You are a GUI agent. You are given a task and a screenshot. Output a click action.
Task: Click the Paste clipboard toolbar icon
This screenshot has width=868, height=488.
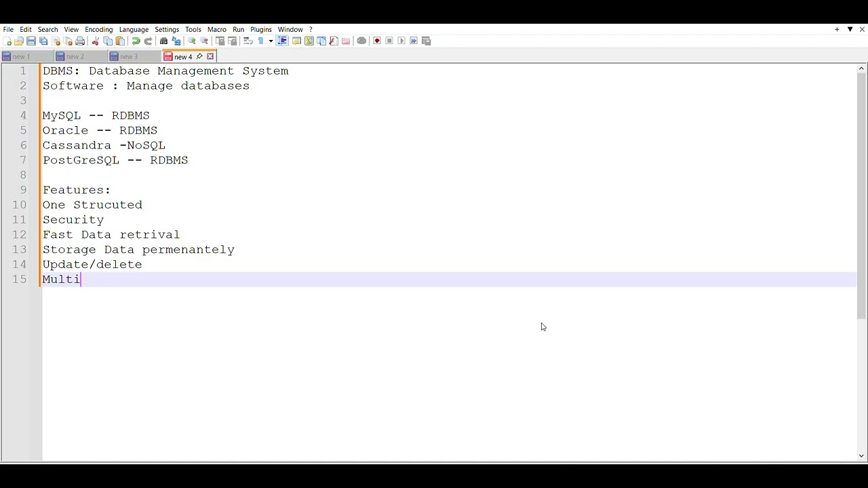tap(120, 41)
